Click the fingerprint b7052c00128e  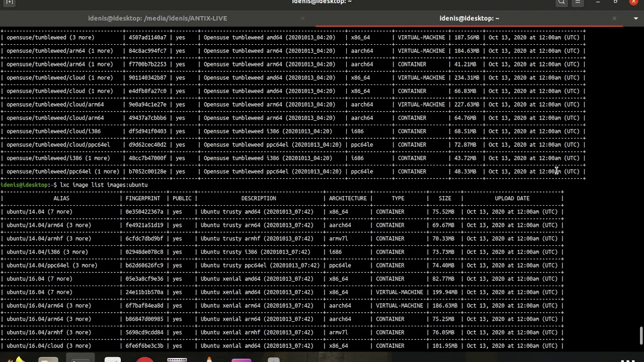147,171
